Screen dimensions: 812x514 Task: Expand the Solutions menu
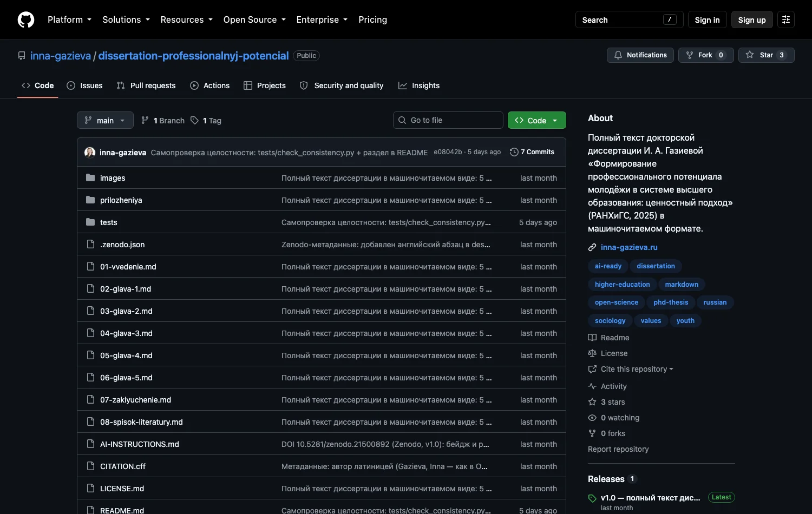[126, 19]
